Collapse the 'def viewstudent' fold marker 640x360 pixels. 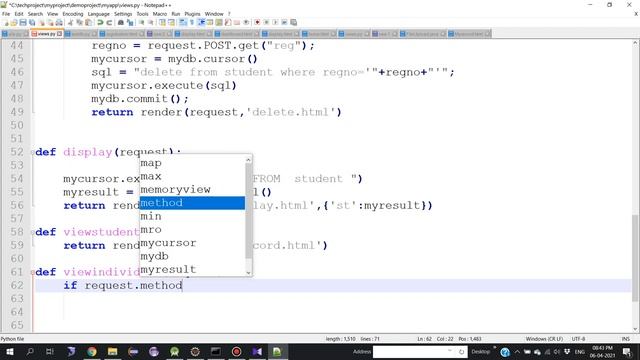(33, 232)
